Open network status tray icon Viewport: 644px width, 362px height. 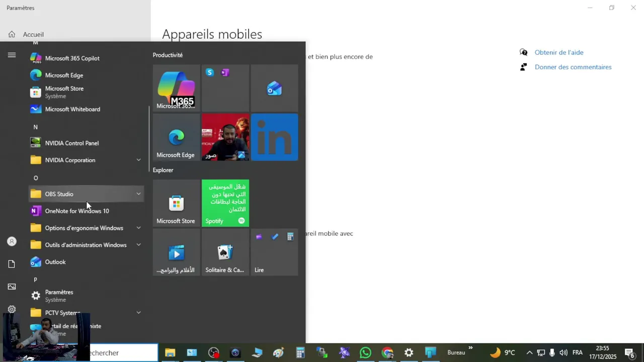coord(541,353)
